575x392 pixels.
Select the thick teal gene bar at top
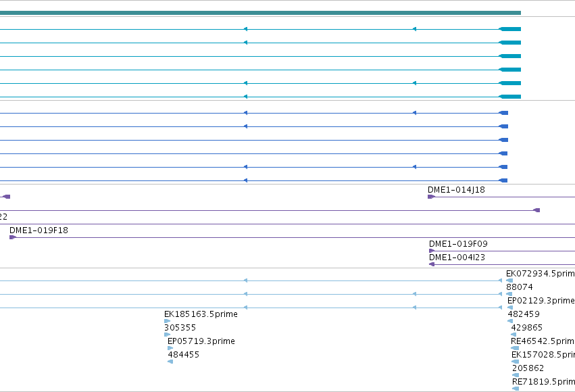[260, 13]
